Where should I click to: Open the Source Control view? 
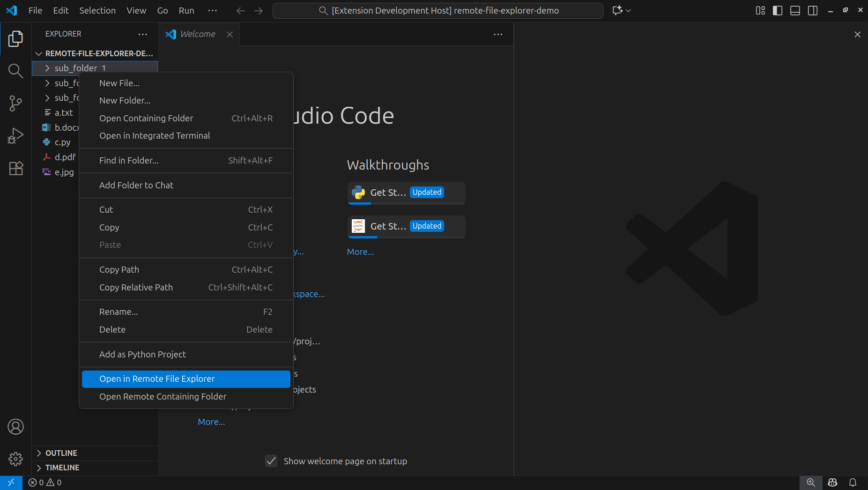coord(15,104)
